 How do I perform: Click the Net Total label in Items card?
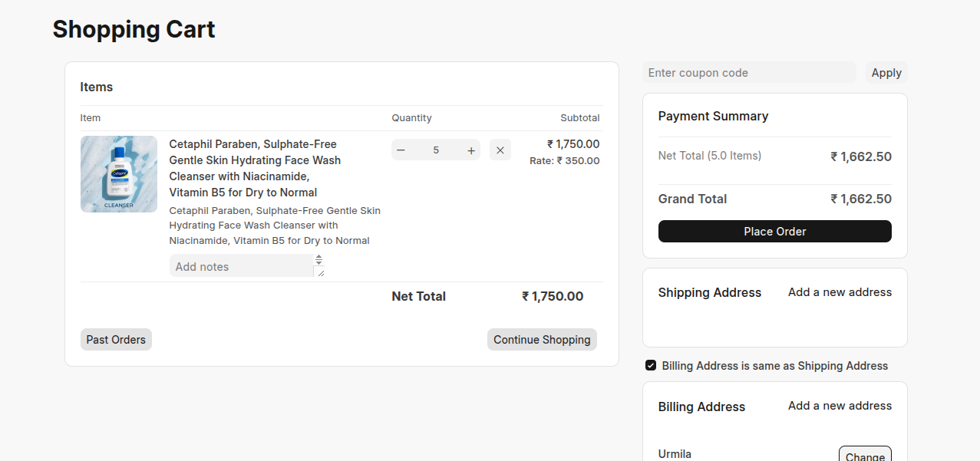pyautogui.click(x=418, y=297)
